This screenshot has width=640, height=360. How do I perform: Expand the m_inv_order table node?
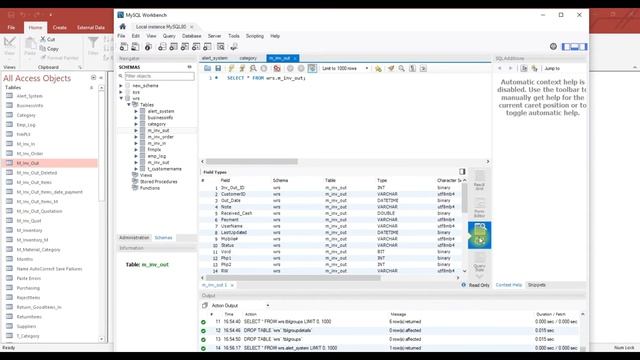136,137
